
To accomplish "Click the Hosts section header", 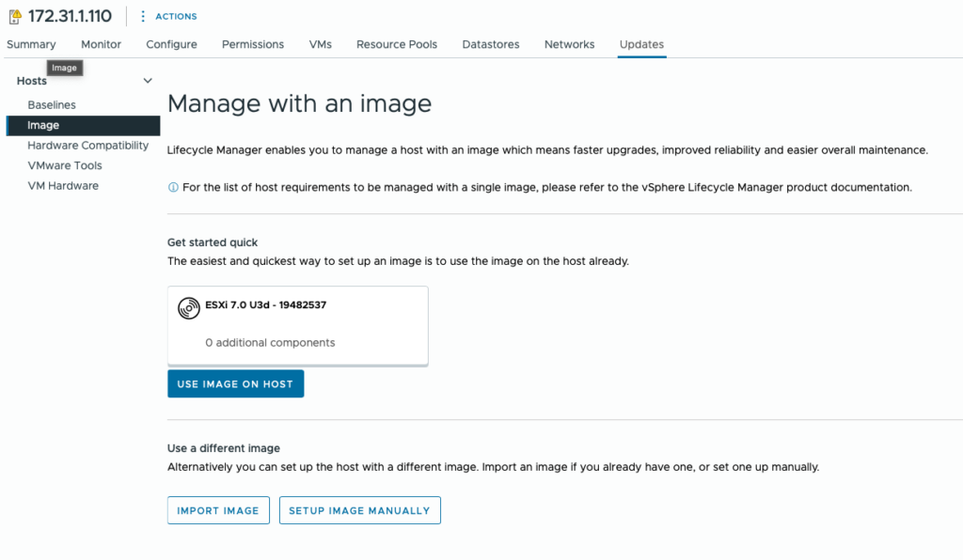I will coord(32,81).
